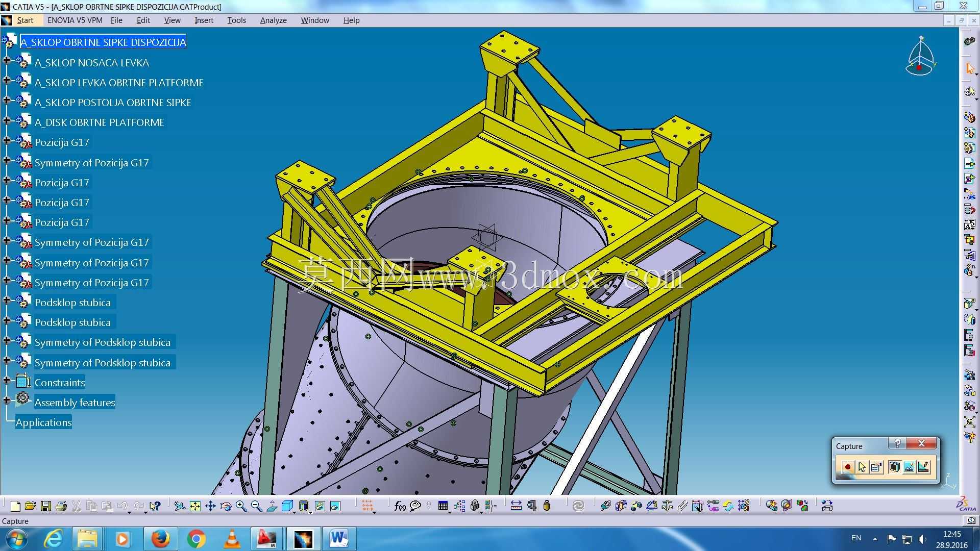Image resolution: width=980 pixels, height=551 pixels.
Task: Click the help question mark in Capture dialog
Action: pyautogui.click(x=897, y=444)
